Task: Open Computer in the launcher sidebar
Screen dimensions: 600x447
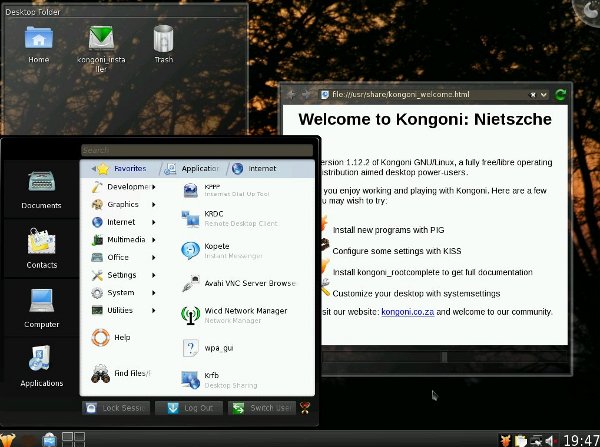Action: [41, 308]
